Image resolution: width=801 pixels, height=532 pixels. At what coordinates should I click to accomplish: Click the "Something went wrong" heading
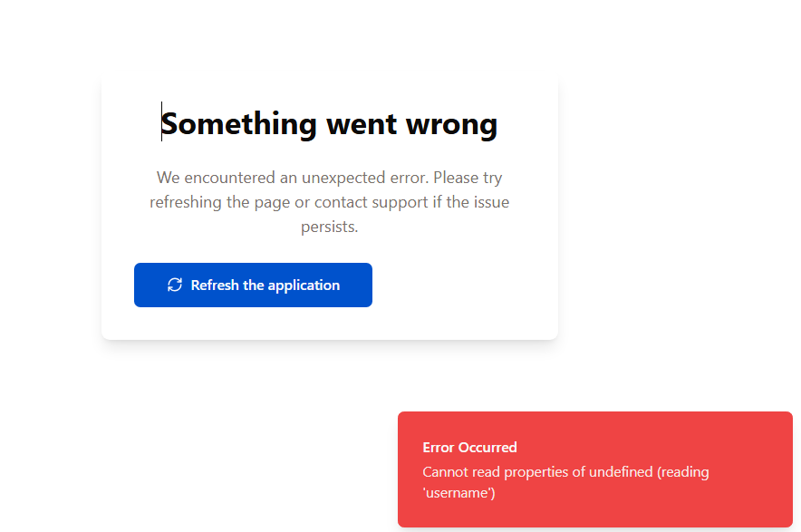330,123
